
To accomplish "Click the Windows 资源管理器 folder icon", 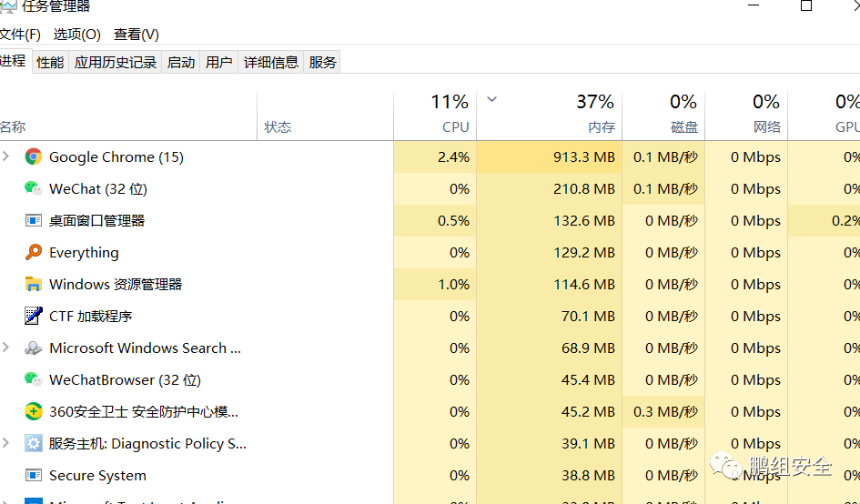I will click(x=34, y=284).
